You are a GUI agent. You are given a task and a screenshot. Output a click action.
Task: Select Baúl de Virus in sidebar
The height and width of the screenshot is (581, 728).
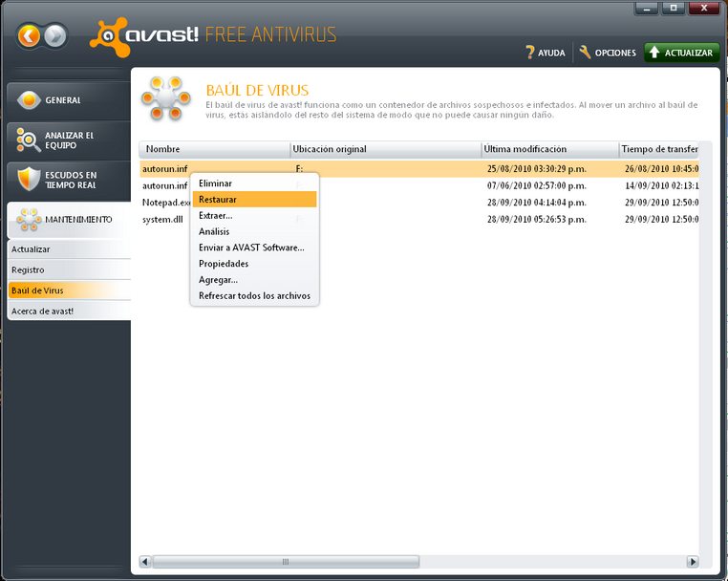click(x=70, y=290)
